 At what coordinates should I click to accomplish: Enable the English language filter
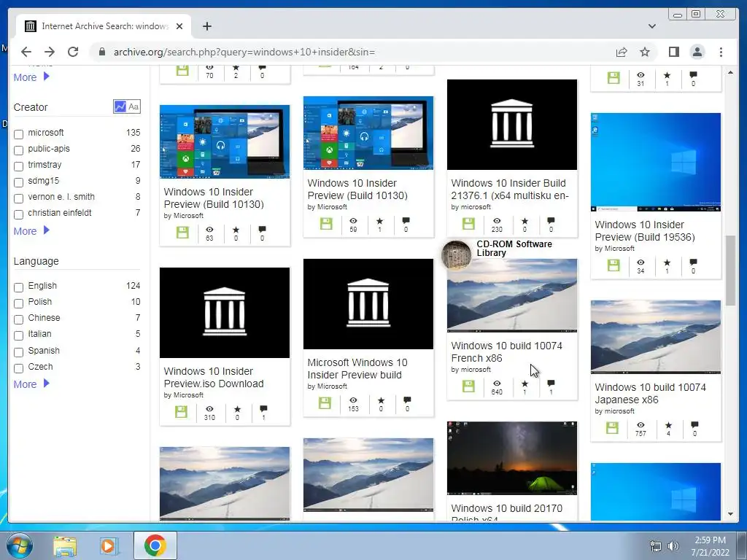(x=18, y=287)
